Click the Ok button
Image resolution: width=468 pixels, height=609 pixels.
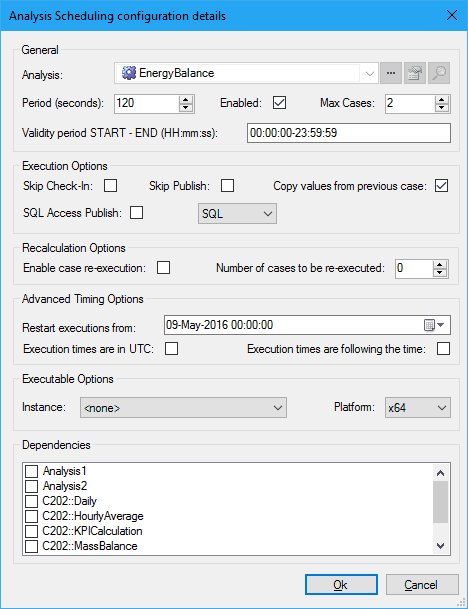coord(341,585)
